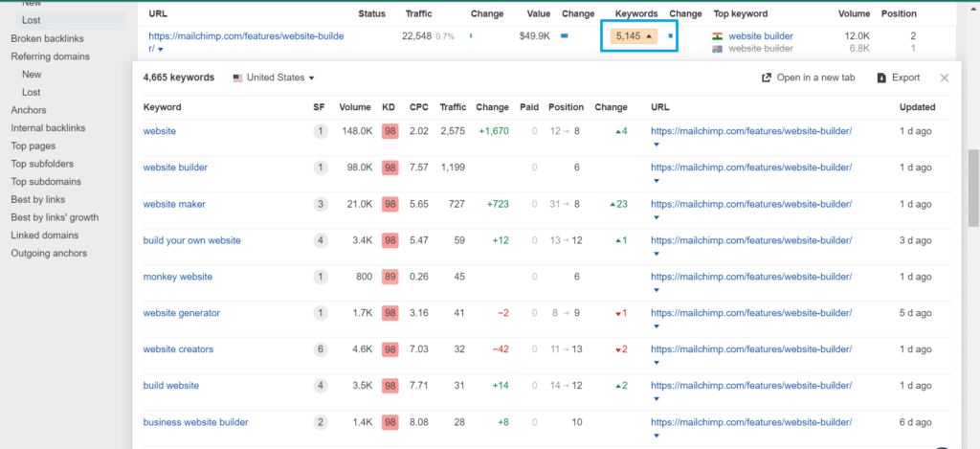Select Lost under Referring domains
The height and width of the screenshot is (449, 980).
[32, 92]
